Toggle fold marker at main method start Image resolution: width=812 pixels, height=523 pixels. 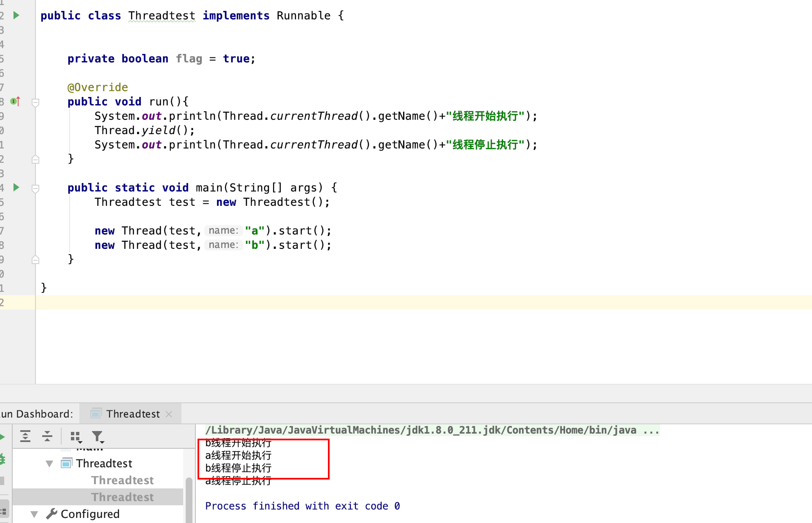coord(36,188)
